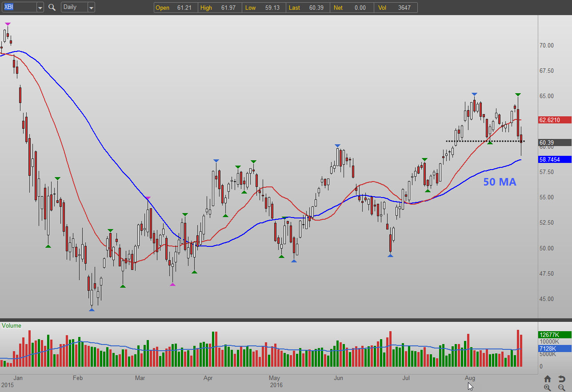
Task: Click the magenta triangle above the January high
Action: (x=7, y=24)
